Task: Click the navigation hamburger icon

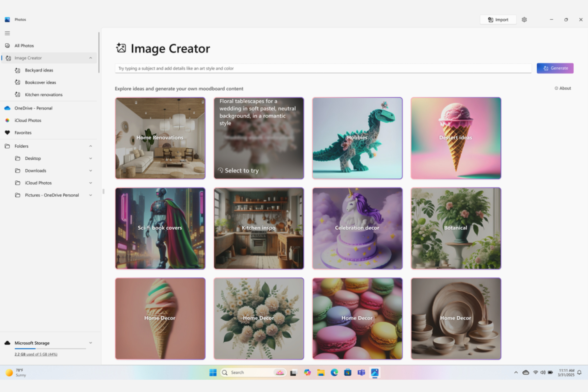Action: pos(7,33)
